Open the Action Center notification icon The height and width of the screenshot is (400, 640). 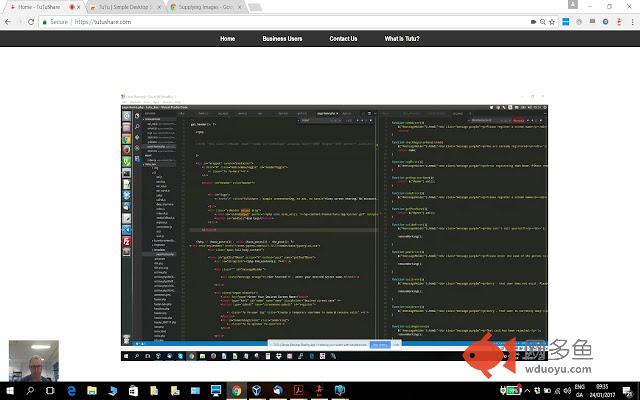click(628, 391)
